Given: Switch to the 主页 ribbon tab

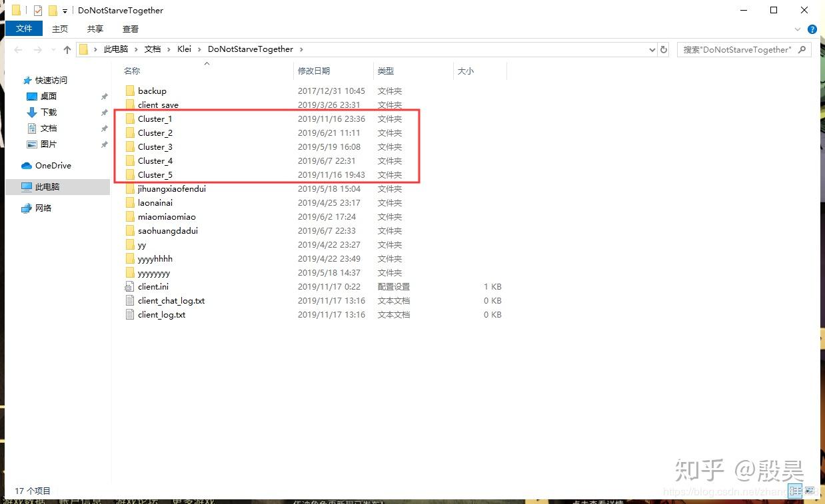Looking at the screenshot, I should [x=60, y=29].
